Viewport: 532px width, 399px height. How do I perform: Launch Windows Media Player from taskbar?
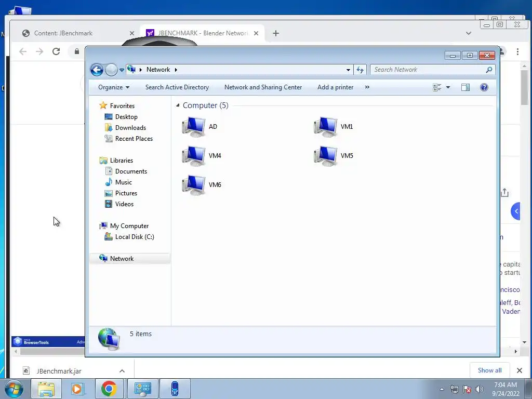77,389
